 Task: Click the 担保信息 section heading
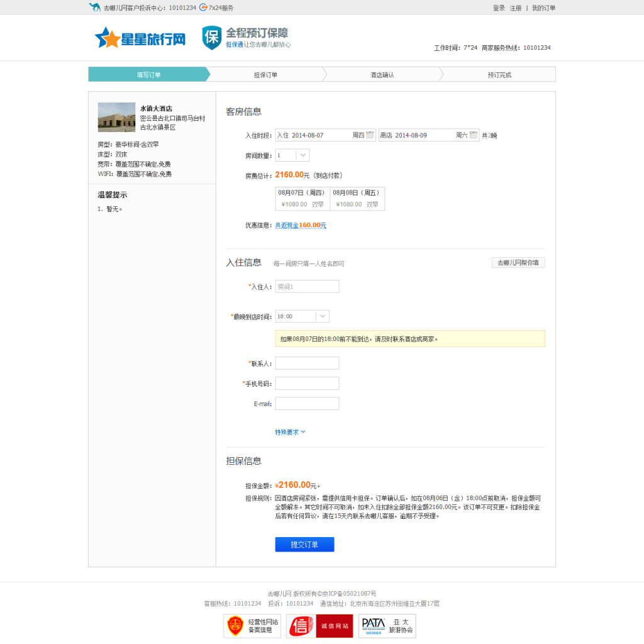[243, 461]
